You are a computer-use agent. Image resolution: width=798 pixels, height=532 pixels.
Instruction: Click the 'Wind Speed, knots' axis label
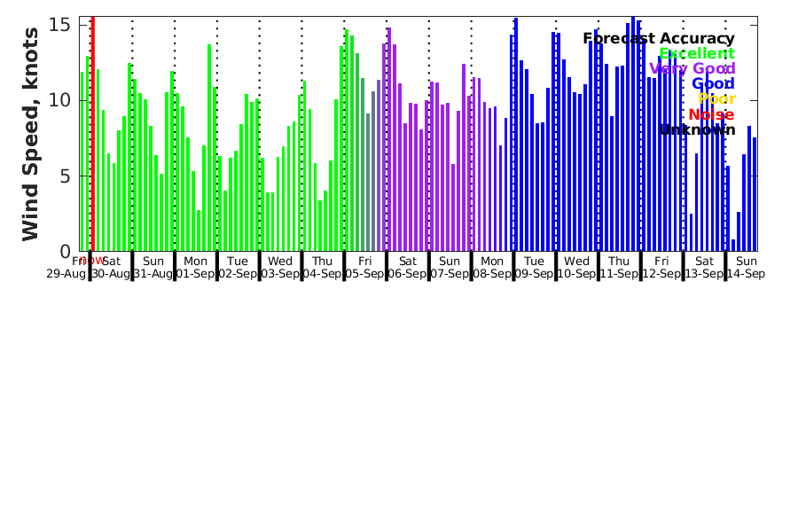click(31, 133)
